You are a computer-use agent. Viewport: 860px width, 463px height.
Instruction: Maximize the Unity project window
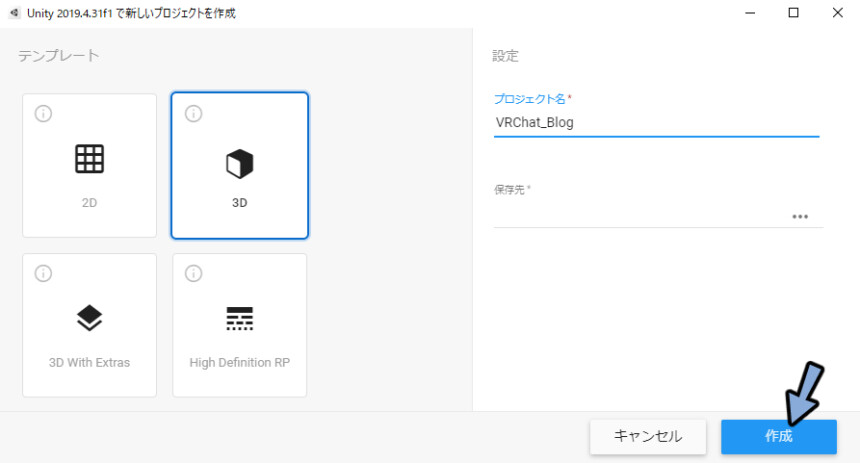point(793,13)
